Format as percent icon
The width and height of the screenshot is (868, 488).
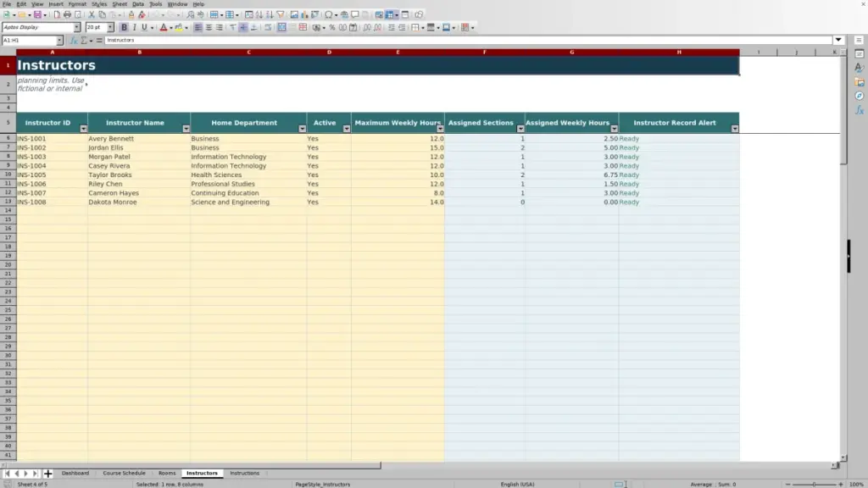tap(332, 27)
